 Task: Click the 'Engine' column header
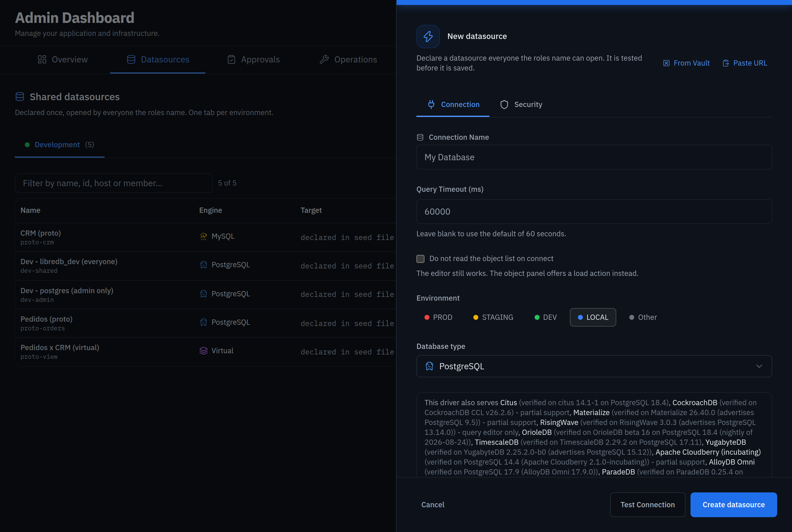pos(210,210)
